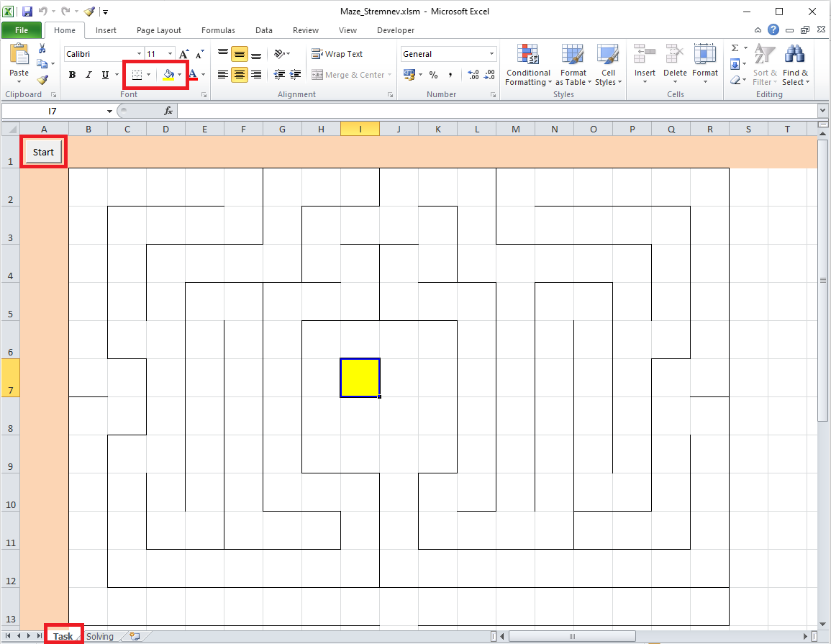Image resolution: width=831 pixels, height=644 pixels.
Task: Expand the font size 11 dropdown
Action: click(x=170, y=54)
